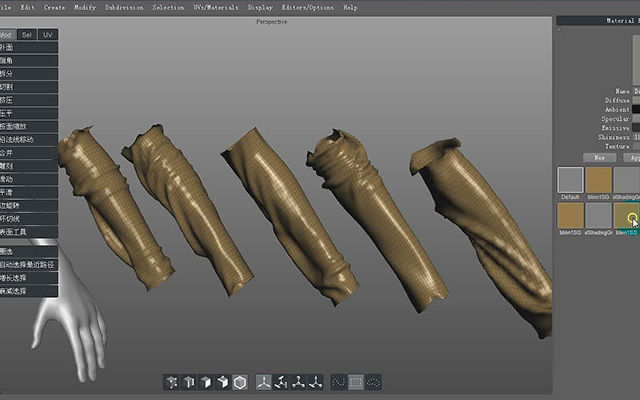Click the 平滑 smooth button
The image size is (640, 400).
[29, 192]
